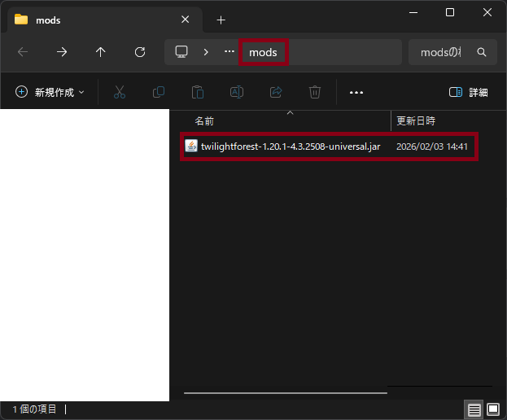The width and height of the screenshot is (507, 420).
Task: Go up one folder level
Action: click(x=101, y=52)
